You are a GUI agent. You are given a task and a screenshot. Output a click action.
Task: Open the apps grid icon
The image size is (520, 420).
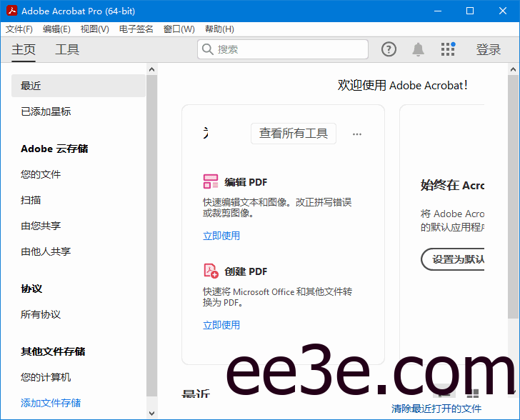(x=448, y=49)
